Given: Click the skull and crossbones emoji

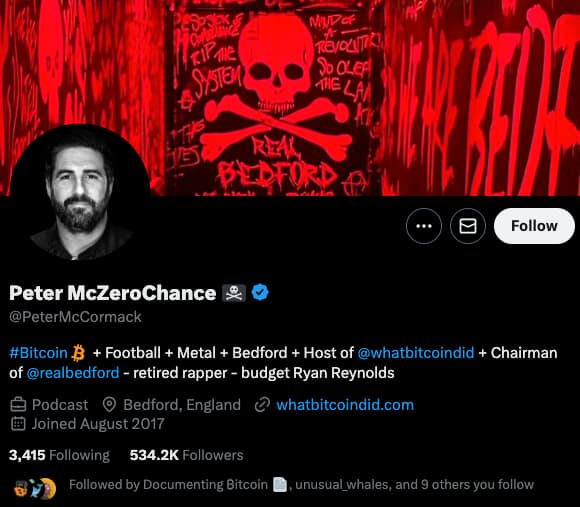Looking at the screenshot, I should click(234, 293).
